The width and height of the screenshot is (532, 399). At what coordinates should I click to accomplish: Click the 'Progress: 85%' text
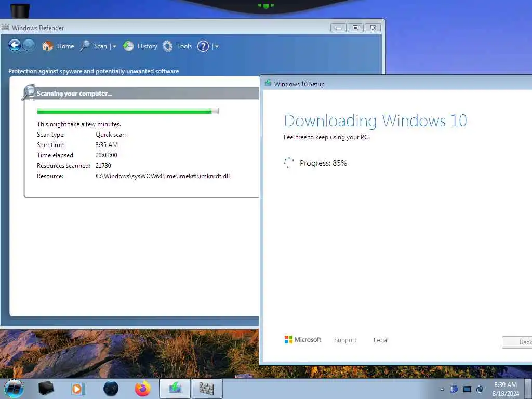(323, 163)
